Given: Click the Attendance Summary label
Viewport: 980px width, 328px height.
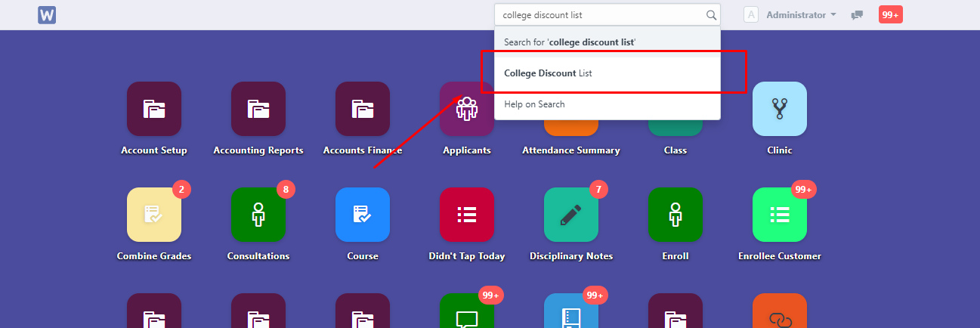Looking at the screenshot, I should click(x=571, y=150).
